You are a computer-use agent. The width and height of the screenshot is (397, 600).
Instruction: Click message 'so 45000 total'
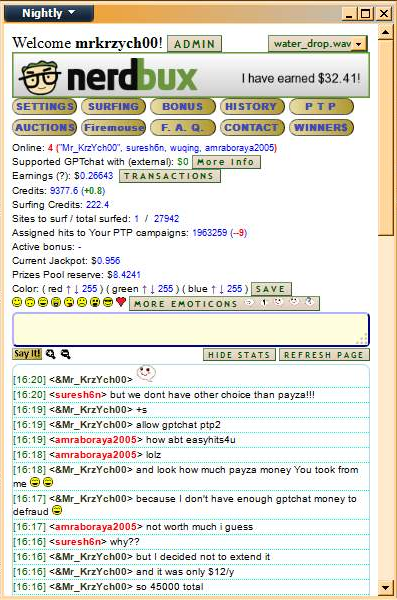tap(170, 587)
